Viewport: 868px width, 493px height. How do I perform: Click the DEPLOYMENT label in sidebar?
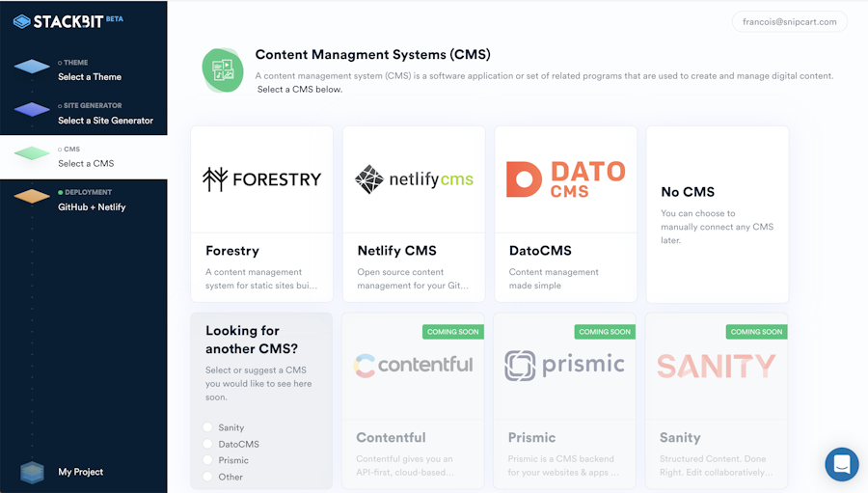click(88, 192)
